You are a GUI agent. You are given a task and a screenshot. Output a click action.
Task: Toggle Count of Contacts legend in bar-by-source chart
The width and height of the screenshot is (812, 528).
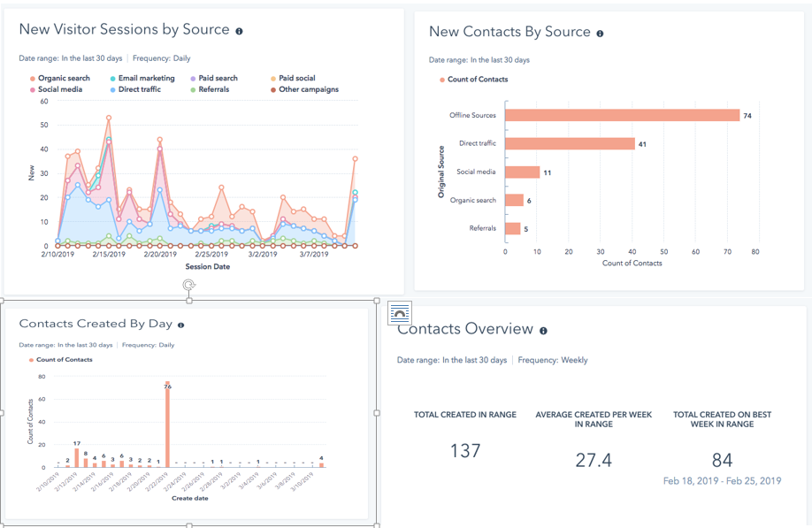[477, 80]
